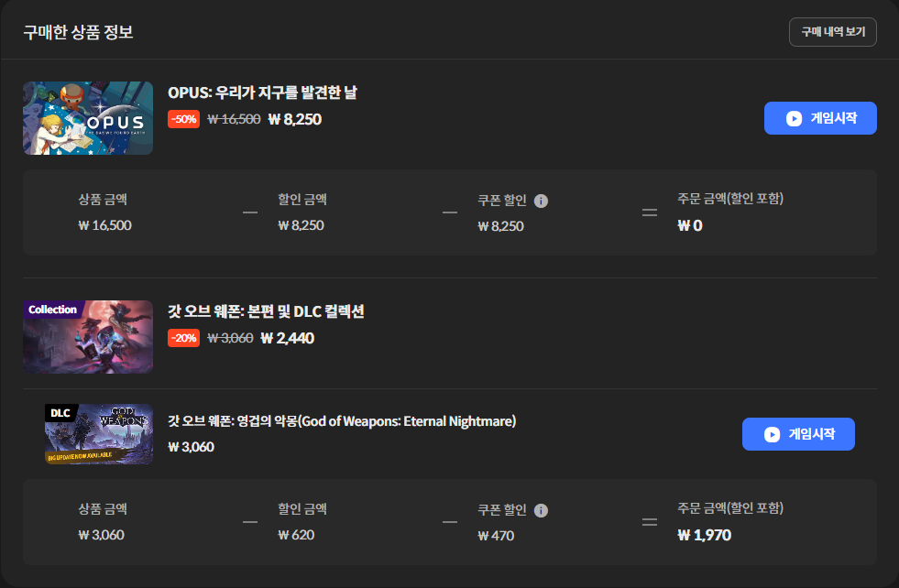Screen dimensions: 899x588
Task: Click the sale price ₩ 2,440
Action: 287,338
